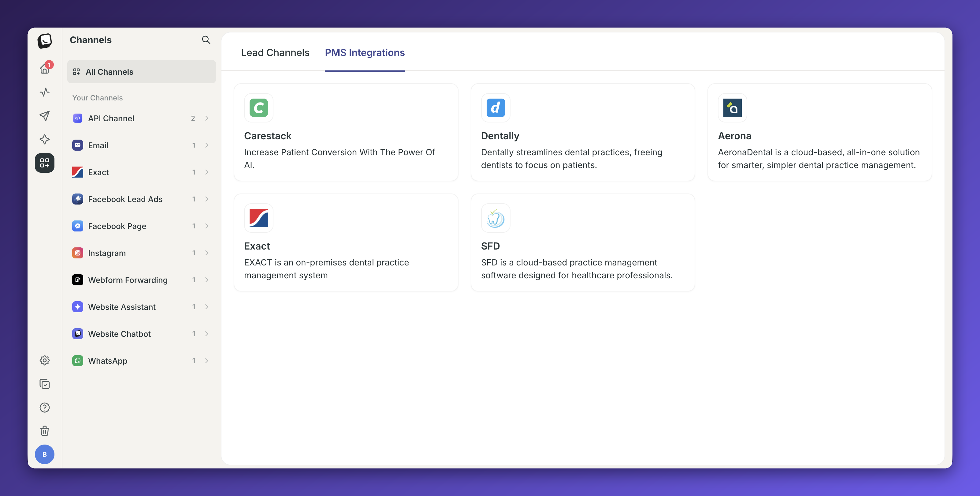Image resolution: width=980 pixels, height=496 pixels.
Task: Expand the Email channel chevron
Action: click(206, 145)
